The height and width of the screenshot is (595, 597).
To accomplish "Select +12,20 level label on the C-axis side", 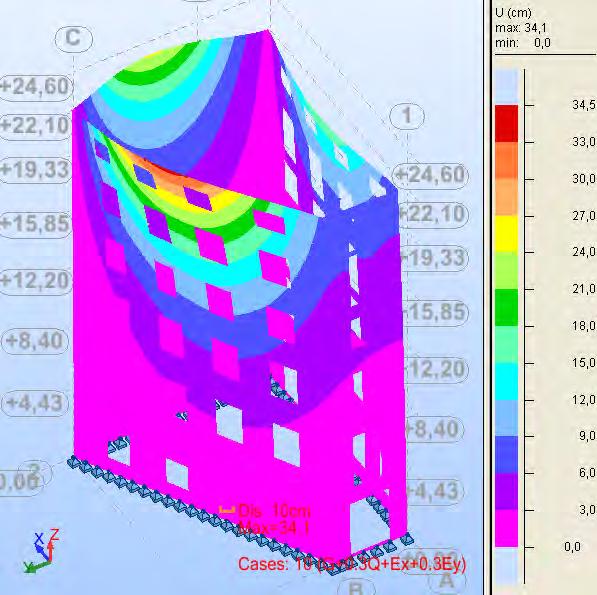I will click(x=35, y=281).
